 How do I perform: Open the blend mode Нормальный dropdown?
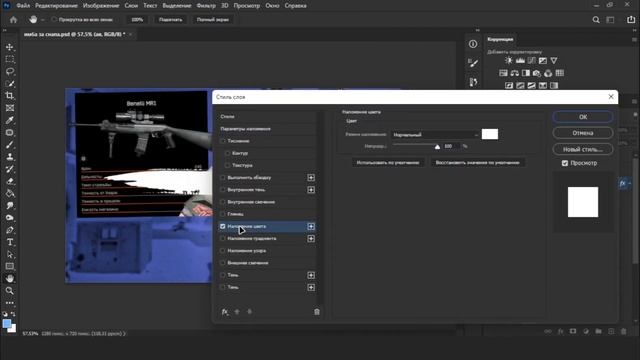pyautogui.click(x=436, y=135)
